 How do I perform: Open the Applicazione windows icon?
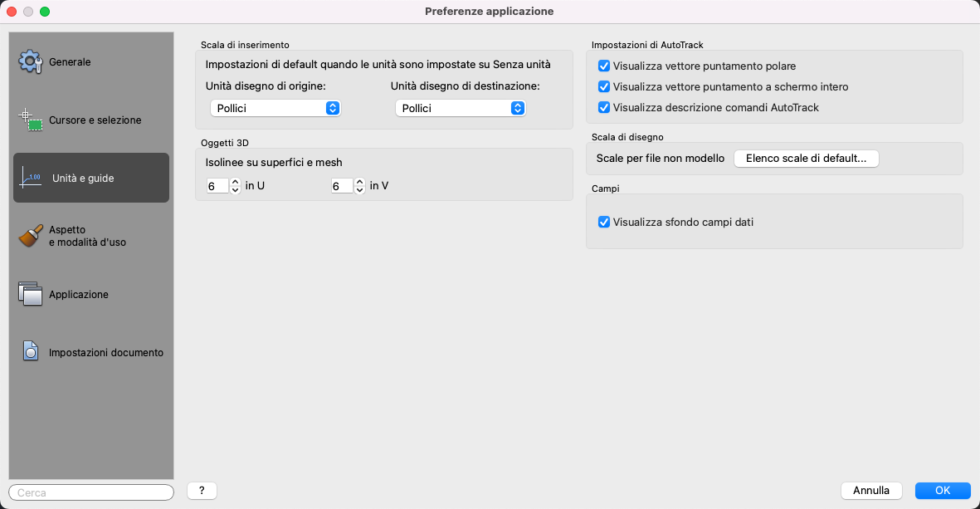tap(30, 294)
